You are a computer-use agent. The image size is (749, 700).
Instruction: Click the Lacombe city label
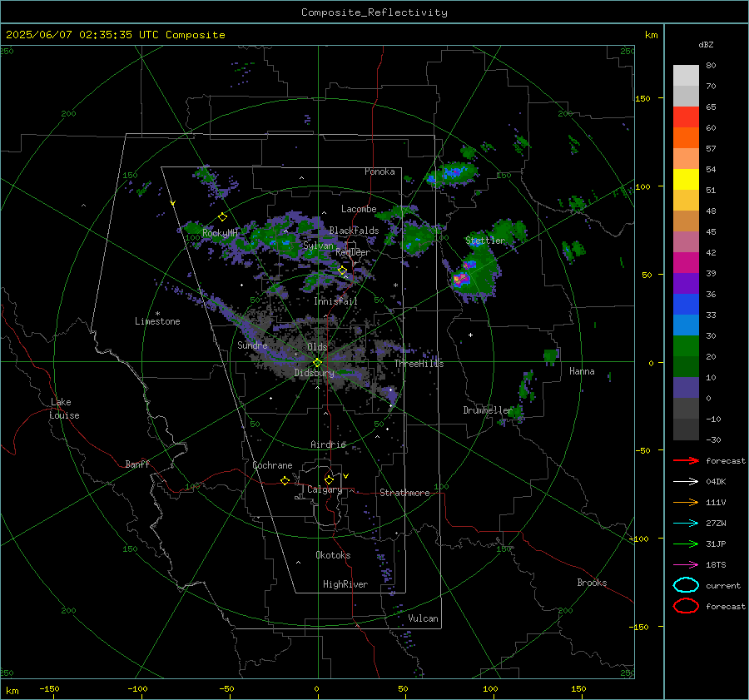[x=359, y=209]
